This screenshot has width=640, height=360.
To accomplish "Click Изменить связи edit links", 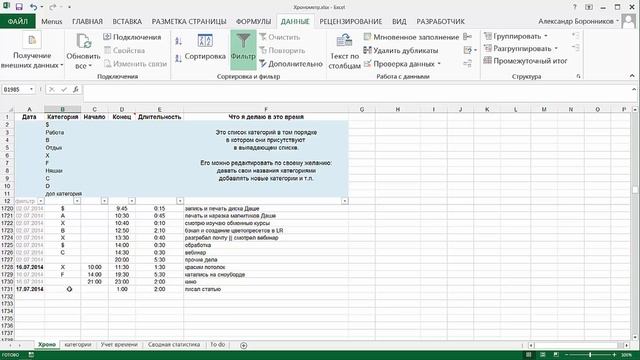I will click(135, 64).
